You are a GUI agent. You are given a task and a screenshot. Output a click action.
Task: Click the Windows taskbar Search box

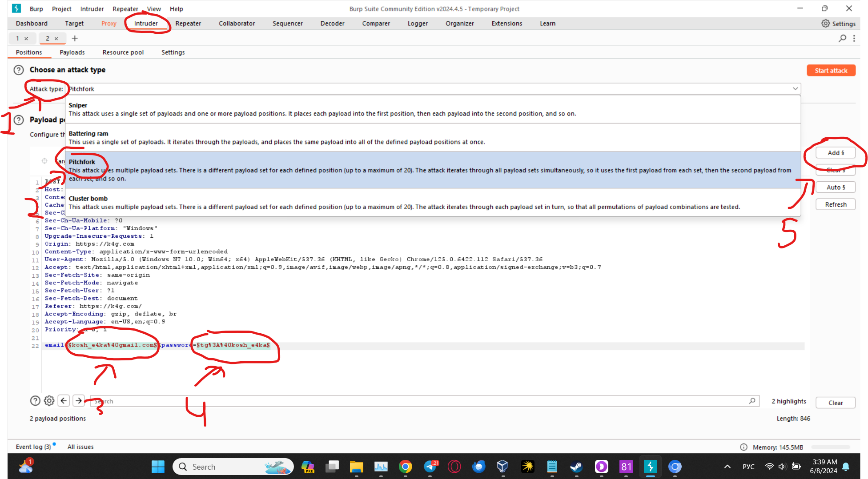233,467
